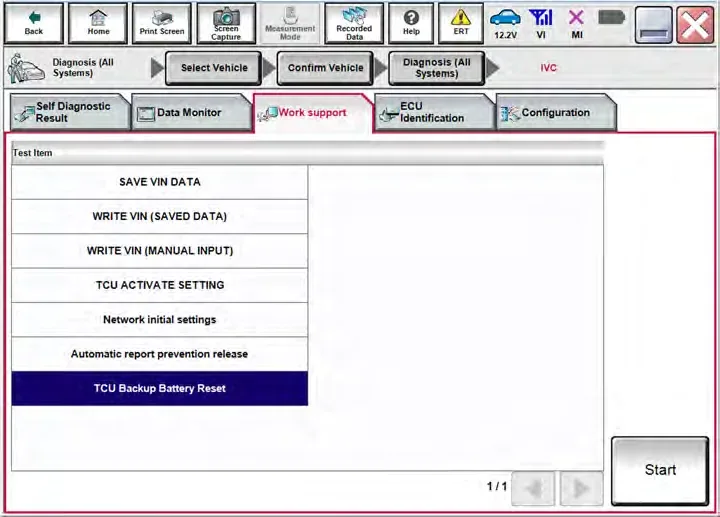Switch to the Data Monitor tab
Screen dimensions: 720x517
[x=191, y=112]
